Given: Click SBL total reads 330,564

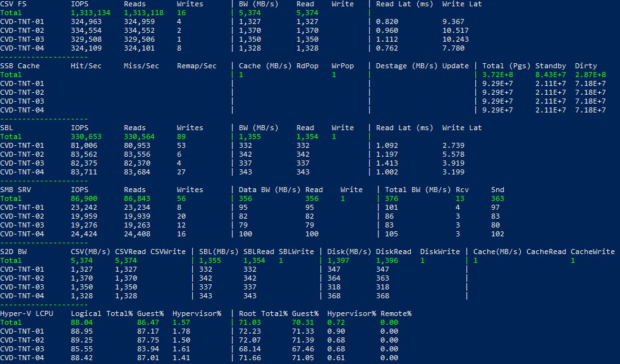Looking at the screenshot, I should 139,136.
